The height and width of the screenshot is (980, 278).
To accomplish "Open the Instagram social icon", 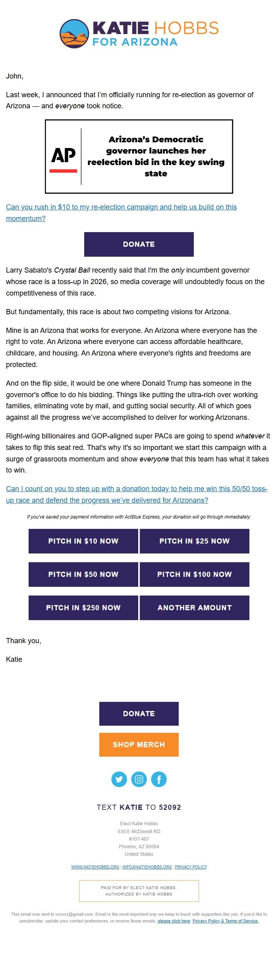I will 139,779.
